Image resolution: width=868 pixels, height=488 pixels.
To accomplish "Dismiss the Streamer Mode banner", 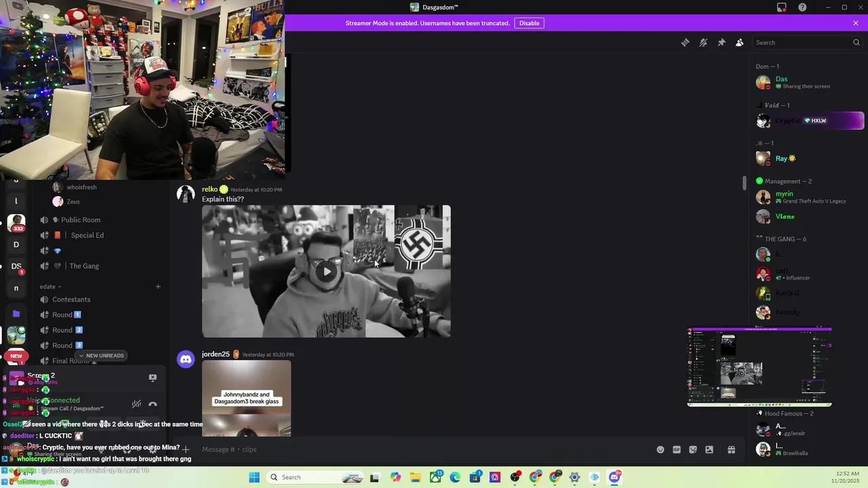I will [x=856, y=23].
